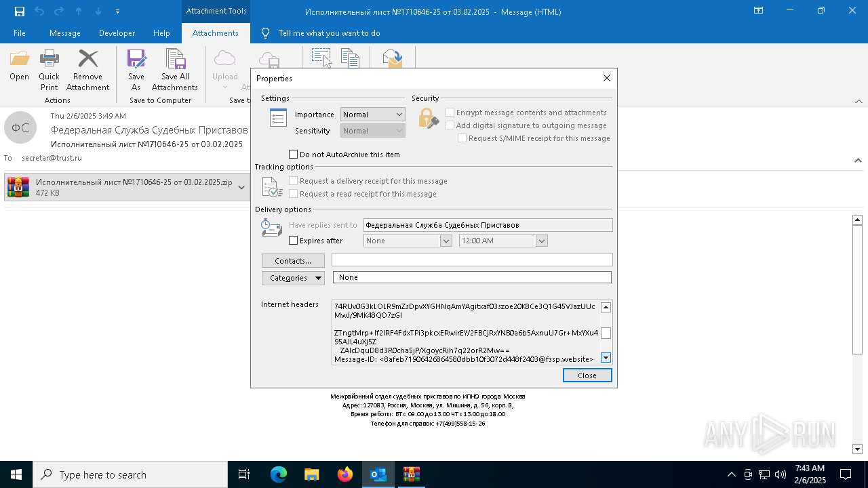
Task: Open Ribbon Display Options
Action: (x=759, y=11)
